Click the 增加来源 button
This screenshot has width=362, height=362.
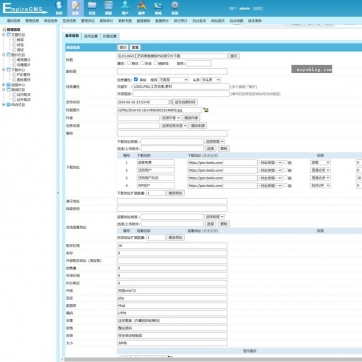(198, 125)
